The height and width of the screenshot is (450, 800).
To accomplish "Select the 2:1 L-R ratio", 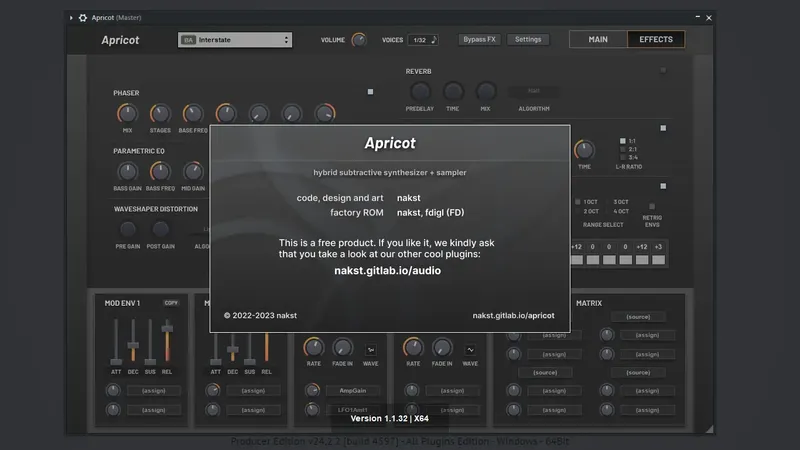I will [622, 149].
